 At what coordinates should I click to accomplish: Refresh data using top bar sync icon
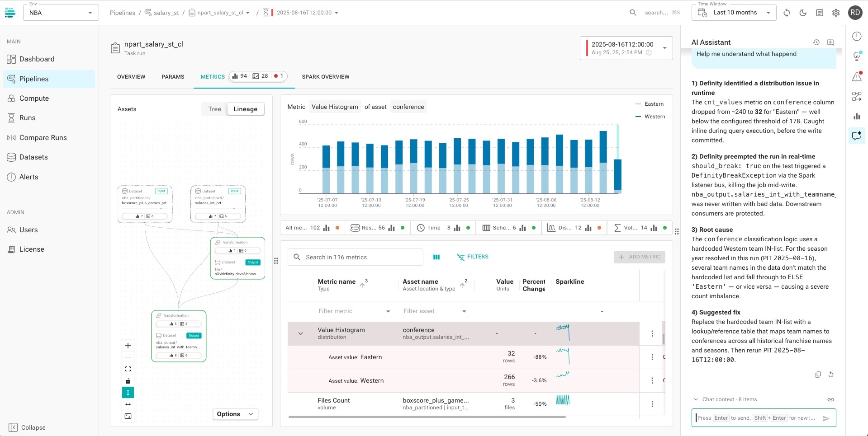click(x=787, y=13)
